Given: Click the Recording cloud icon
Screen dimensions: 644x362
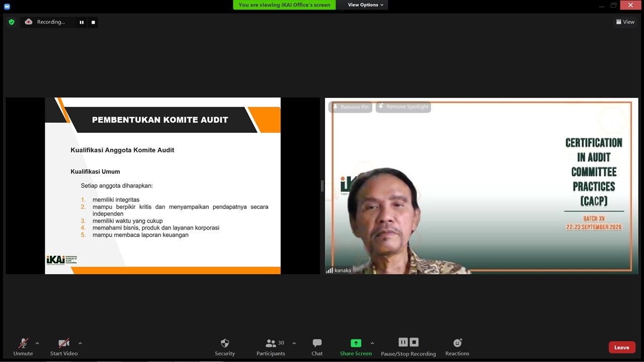Looking at the screenshot, I should [x=29, y=22].
